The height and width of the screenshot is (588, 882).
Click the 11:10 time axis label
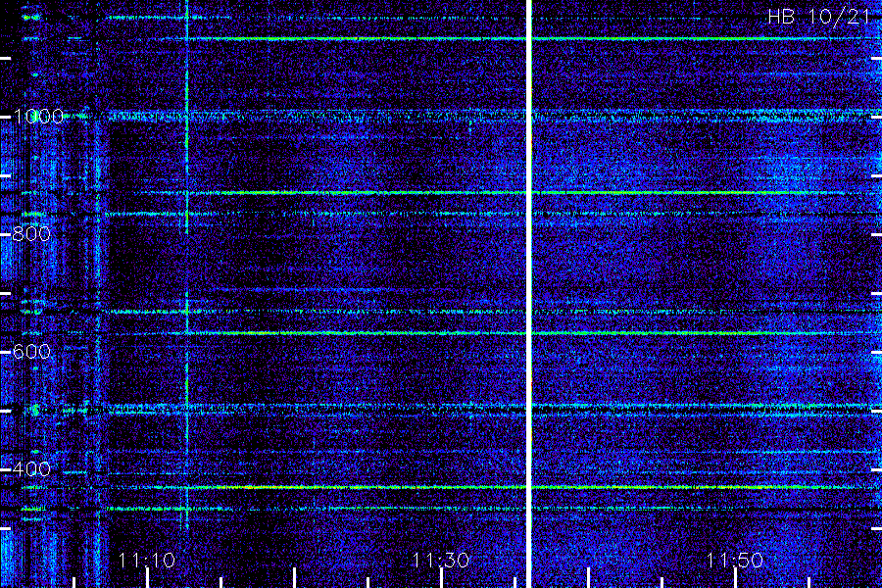pos(147,561)
